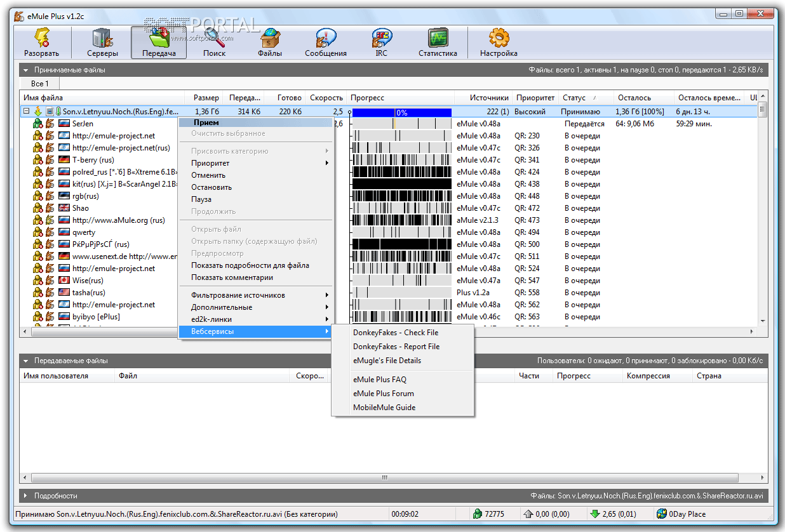Open eMule Plus Forum entry
Screen dimensions: 785x532
383,394
